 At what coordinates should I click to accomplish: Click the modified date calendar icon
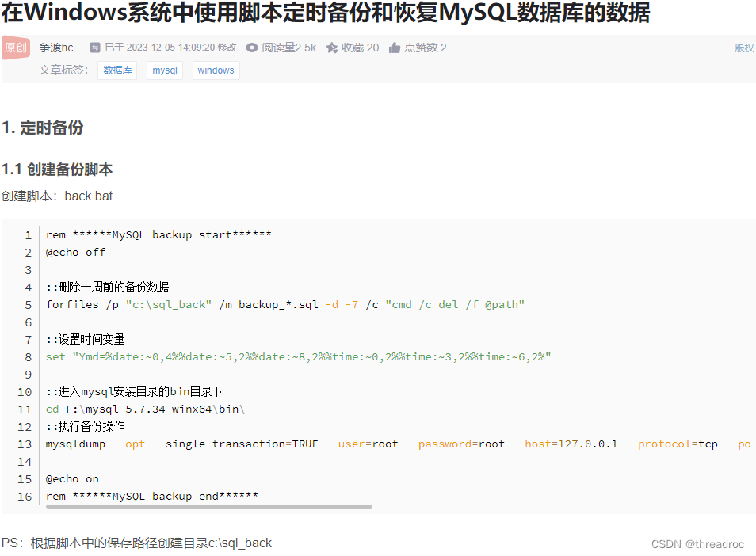point(95,48)
